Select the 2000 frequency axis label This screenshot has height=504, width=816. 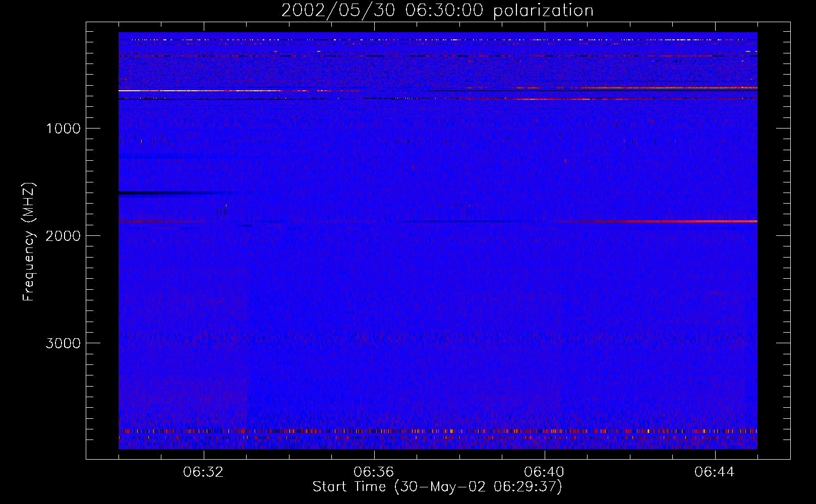pyautogui.click(x=63, y=236)
